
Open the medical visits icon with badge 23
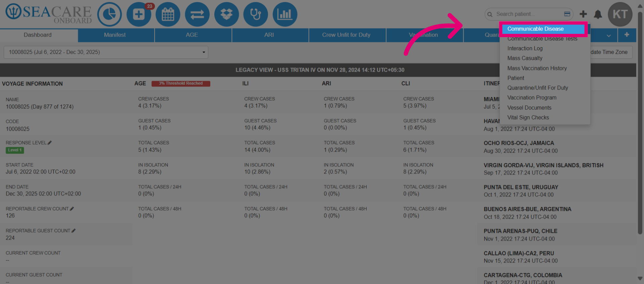click(x=139, y=14)
